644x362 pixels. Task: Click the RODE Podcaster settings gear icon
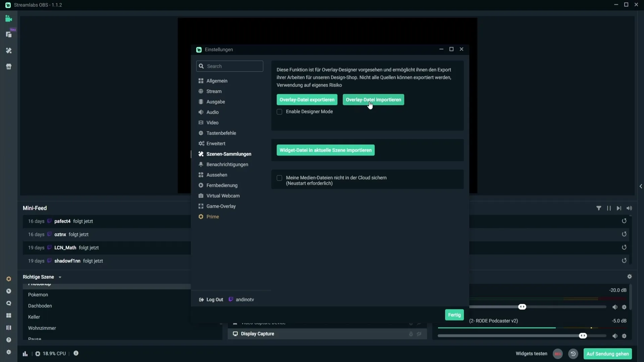624,336
